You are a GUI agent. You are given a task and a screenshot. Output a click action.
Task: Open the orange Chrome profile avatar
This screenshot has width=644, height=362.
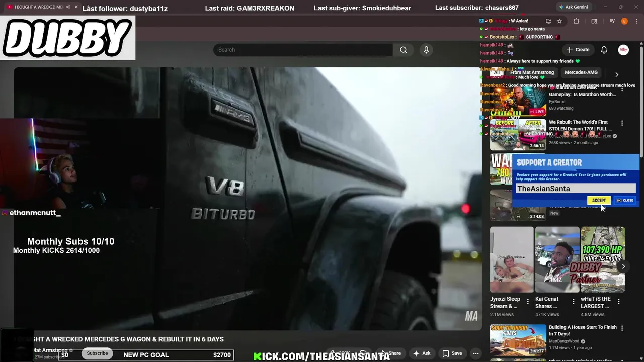coord(624,21)
